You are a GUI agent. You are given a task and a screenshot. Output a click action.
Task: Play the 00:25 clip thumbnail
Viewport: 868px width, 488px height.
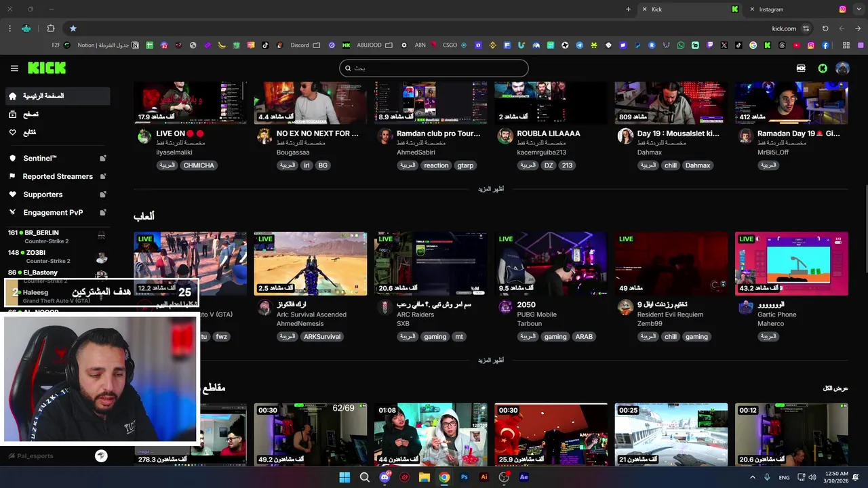671,434
